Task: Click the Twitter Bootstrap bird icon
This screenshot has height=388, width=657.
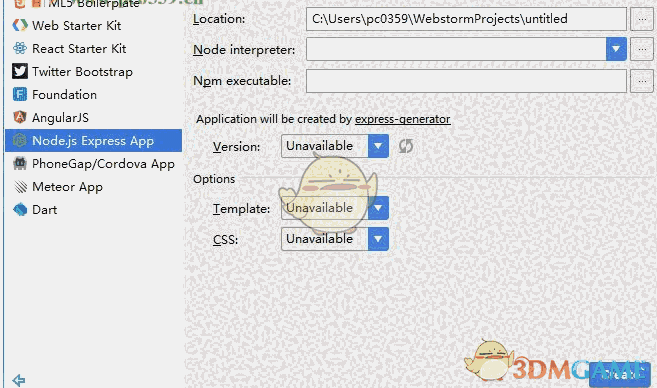Action: tap(20, 72)
